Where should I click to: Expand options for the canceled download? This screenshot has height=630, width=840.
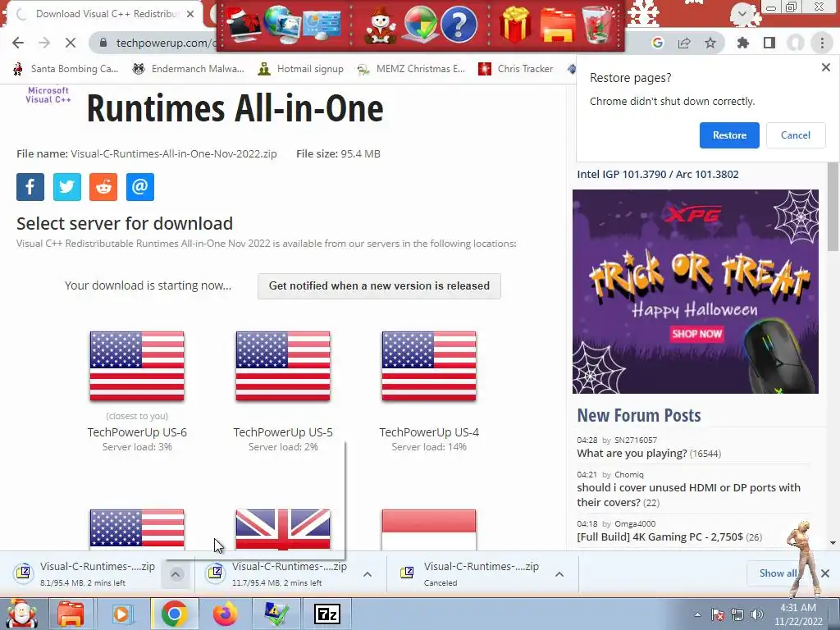point(559,574)
